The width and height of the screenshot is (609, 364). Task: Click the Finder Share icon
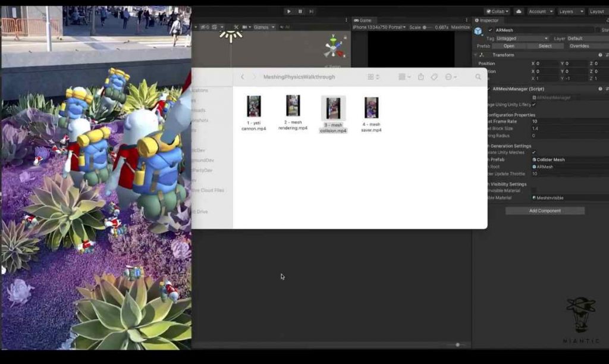pos(420,77)
